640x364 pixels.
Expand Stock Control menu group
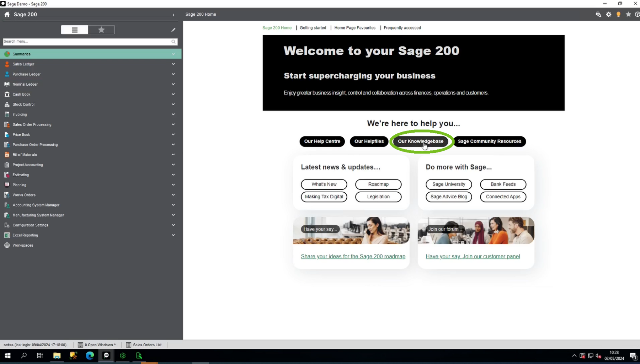click(x=23, y=105)
